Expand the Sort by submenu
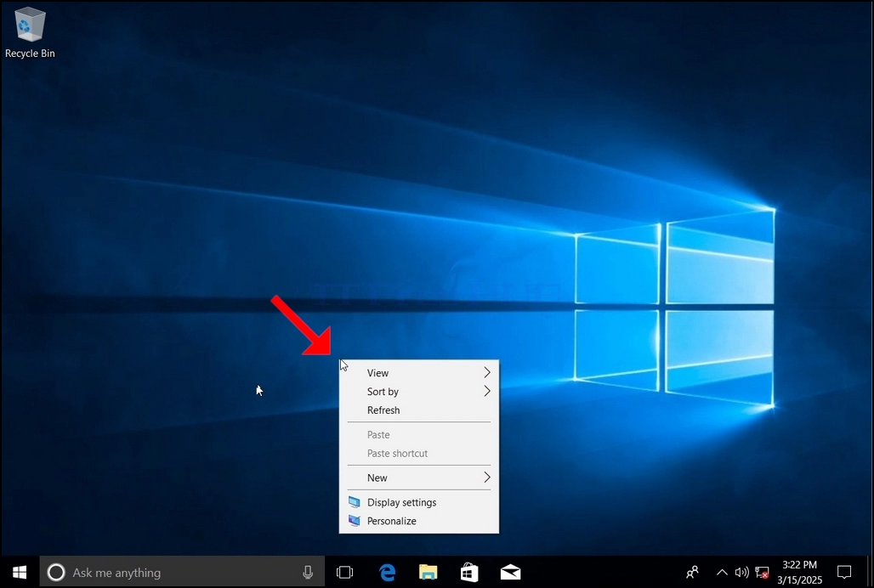Image resolution: width=874 pixels, height=588 pixels. (419, 392)
